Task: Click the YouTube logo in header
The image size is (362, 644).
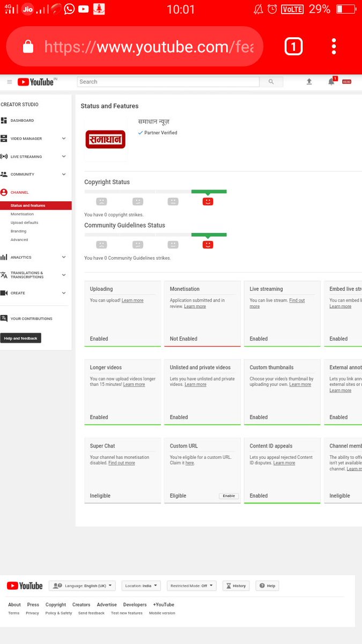Action: [36, 82]
